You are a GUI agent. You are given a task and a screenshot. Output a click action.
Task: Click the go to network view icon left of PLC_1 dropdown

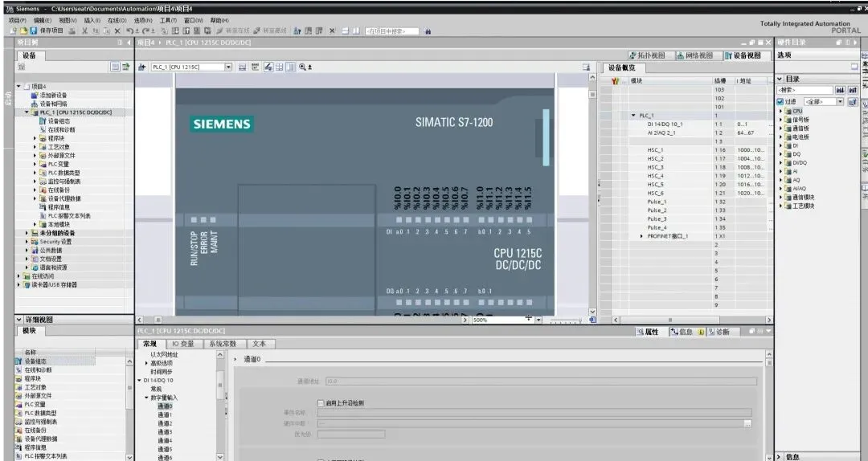[141, 67]
